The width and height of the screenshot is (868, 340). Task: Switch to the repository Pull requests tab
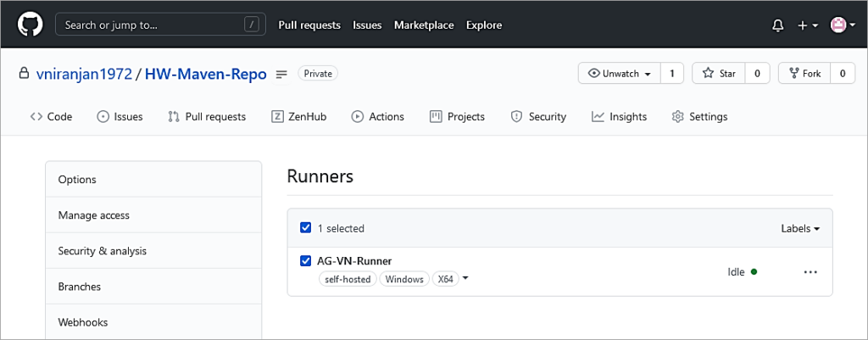[x=207, y=117]
